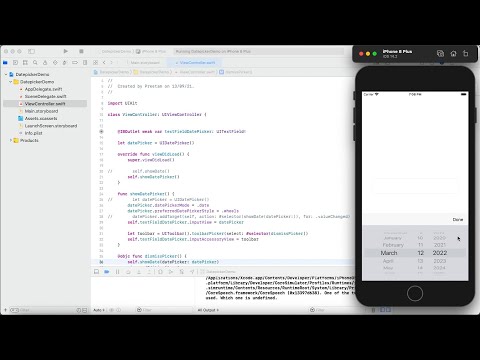
Task: Select 2022 in the year wheel
Action: point(440,253)
